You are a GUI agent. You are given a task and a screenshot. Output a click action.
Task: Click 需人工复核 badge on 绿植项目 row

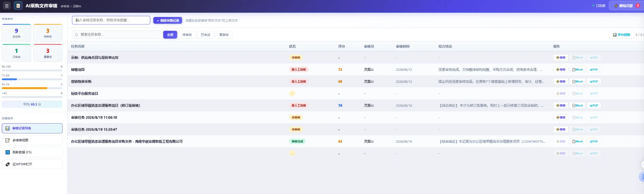tap(299, 70)
